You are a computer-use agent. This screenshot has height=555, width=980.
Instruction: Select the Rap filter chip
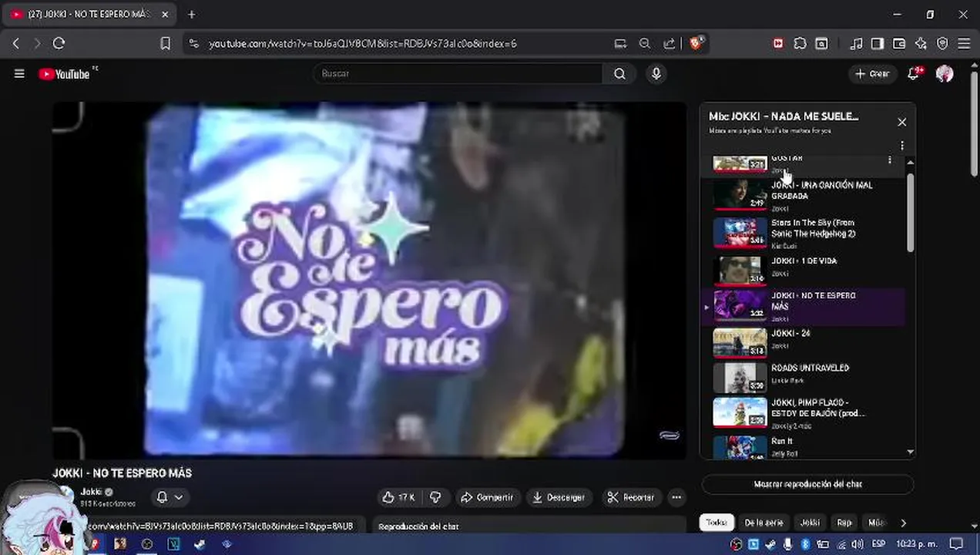pyautogui.click(x=844, y=523)
